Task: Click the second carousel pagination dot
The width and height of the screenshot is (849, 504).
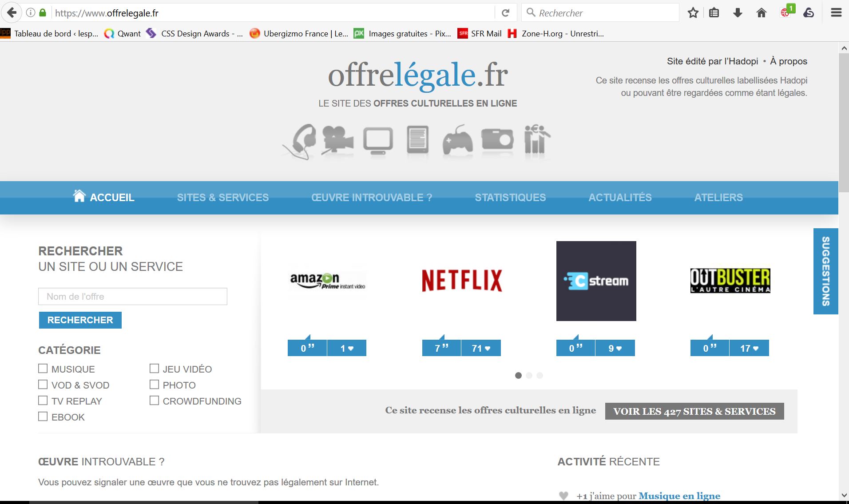Action: pyautogui.click(x=529, y=376)
